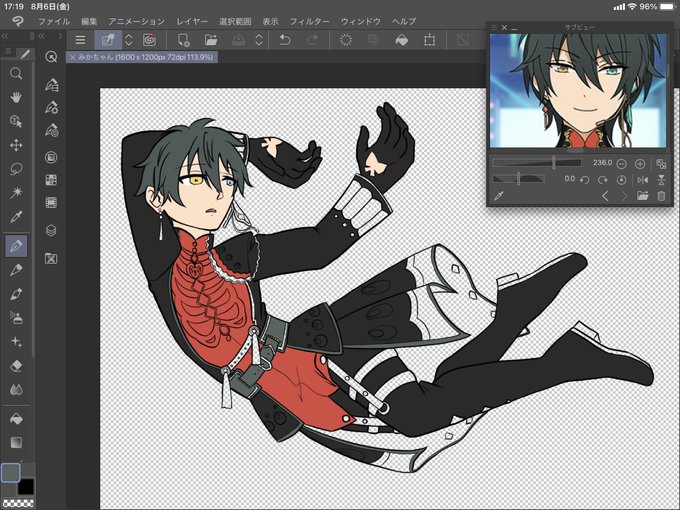Click the Open file folder icon
The image size is (680, 510).
[x=211, y=40]
